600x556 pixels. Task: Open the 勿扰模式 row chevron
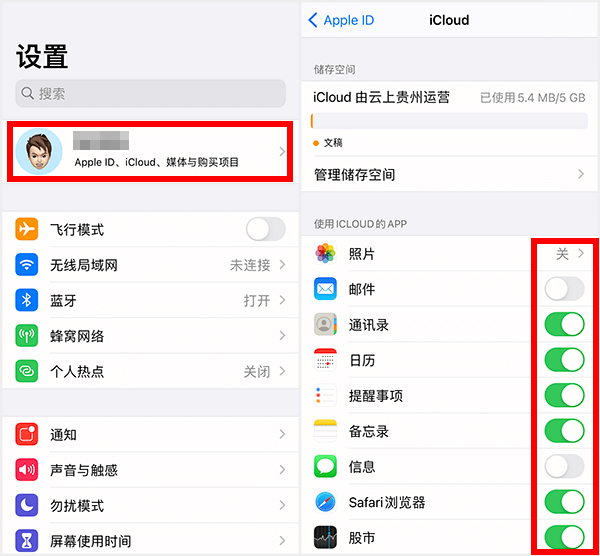282,505
